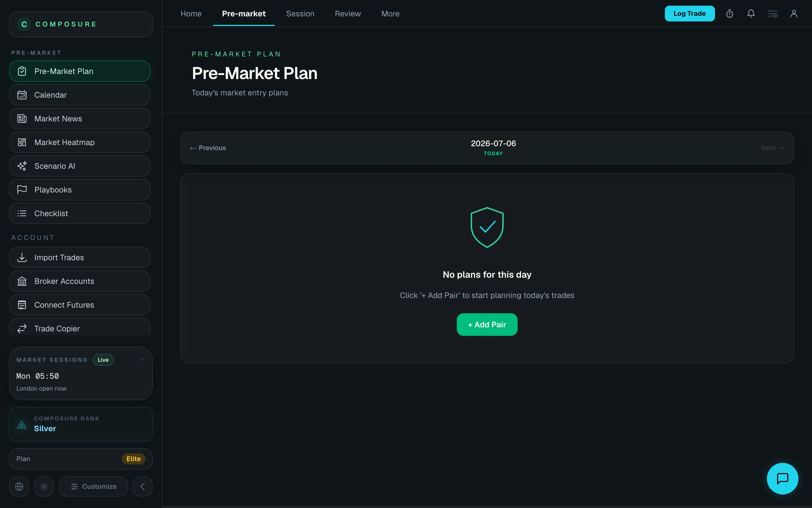812x508 pixels.
Task: Click the globe language icon
Action: click(x=19, y=487)
